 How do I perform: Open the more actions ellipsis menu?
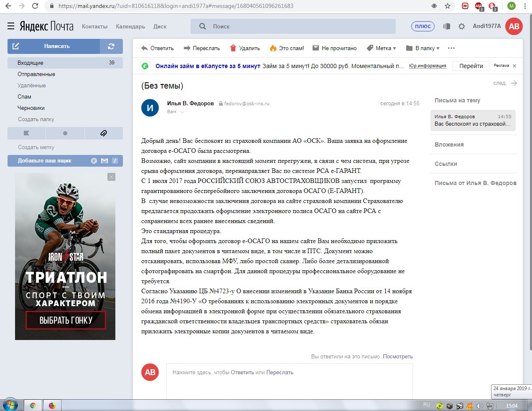(x=451, y=48)
